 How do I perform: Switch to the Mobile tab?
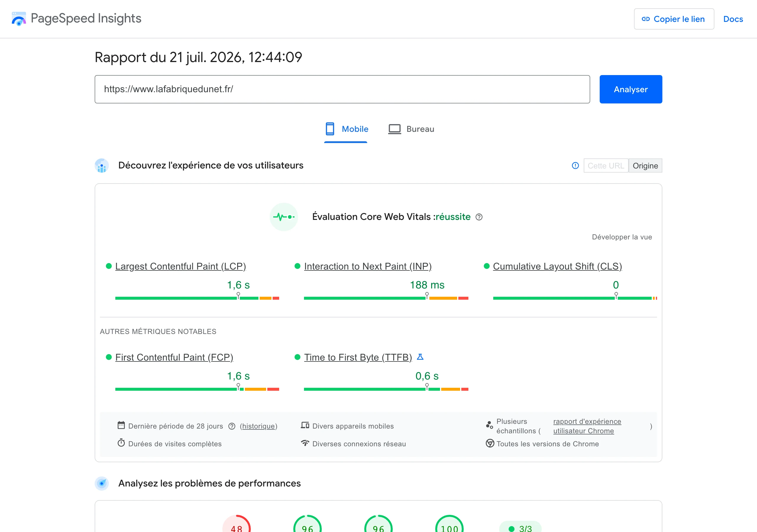(x=346, y=129)
